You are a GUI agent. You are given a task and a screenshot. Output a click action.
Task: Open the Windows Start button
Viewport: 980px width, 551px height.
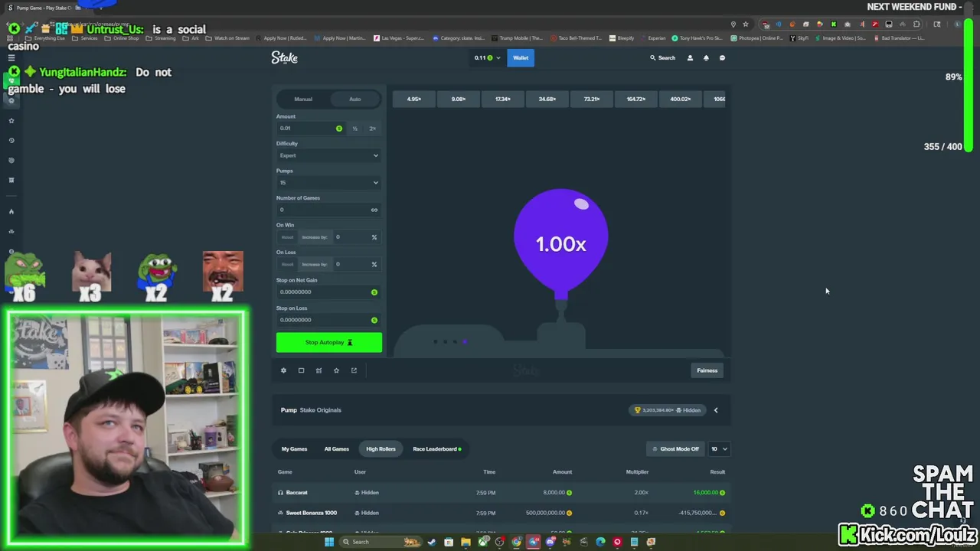329,542
